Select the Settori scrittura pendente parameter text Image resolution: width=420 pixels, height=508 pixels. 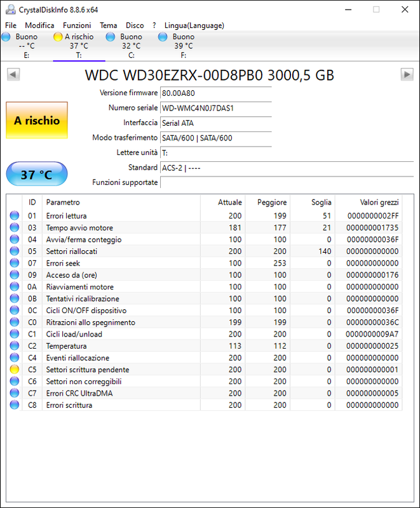coord(88,370)
